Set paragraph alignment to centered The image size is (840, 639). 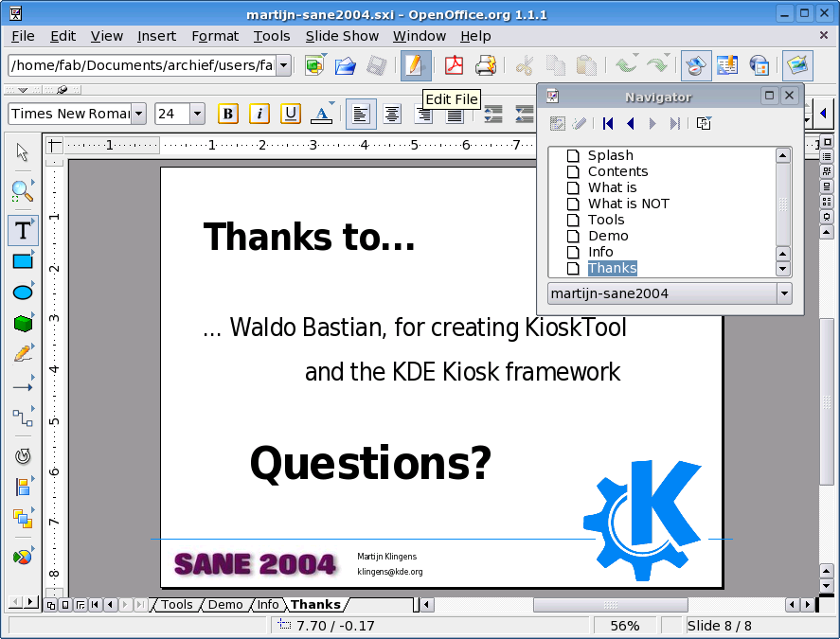(x=392, y=115)
